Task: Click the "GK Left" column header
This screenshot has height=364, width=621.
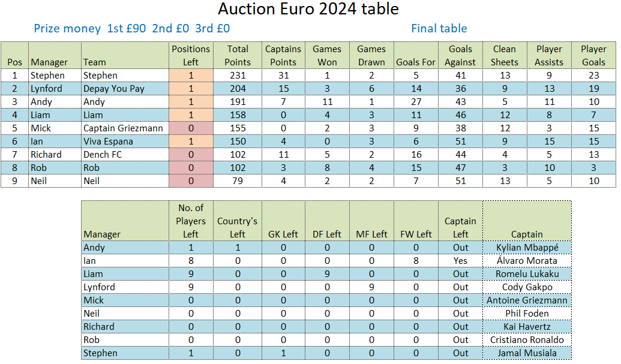Action: 283,234
